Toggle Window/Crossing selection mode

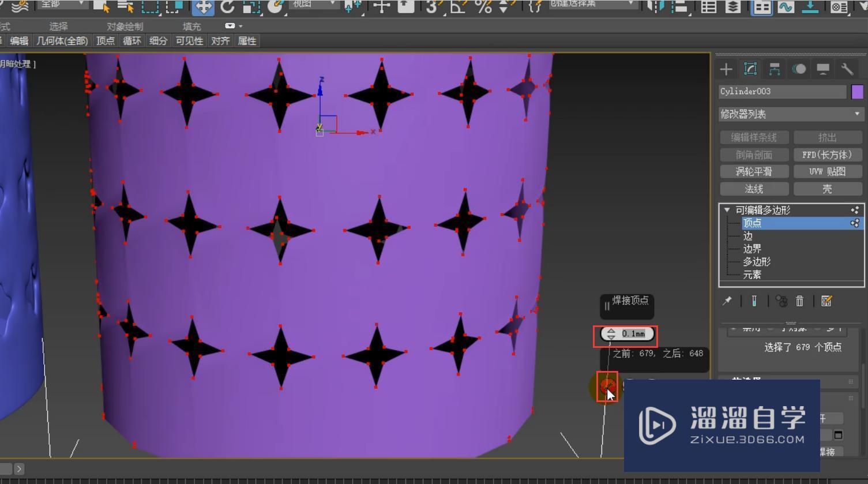174,6
